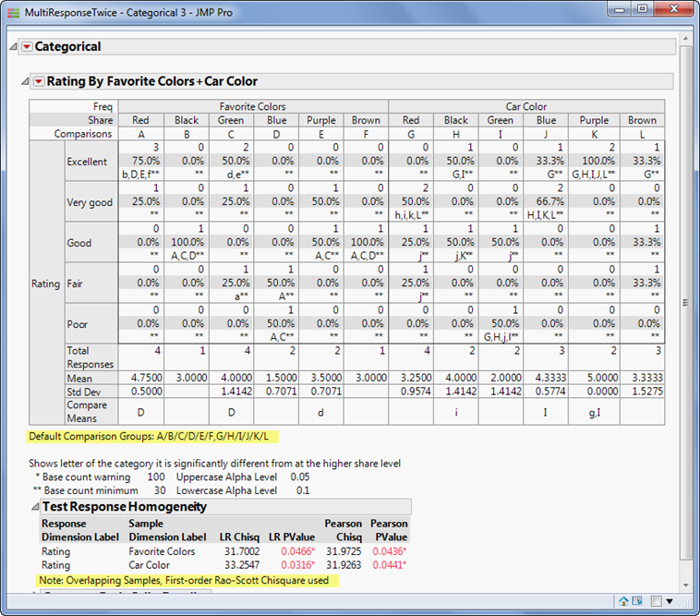Click the Test Response Homogeneity title
The height and width of the screenshot is (616, 700).
click(125, 507)
